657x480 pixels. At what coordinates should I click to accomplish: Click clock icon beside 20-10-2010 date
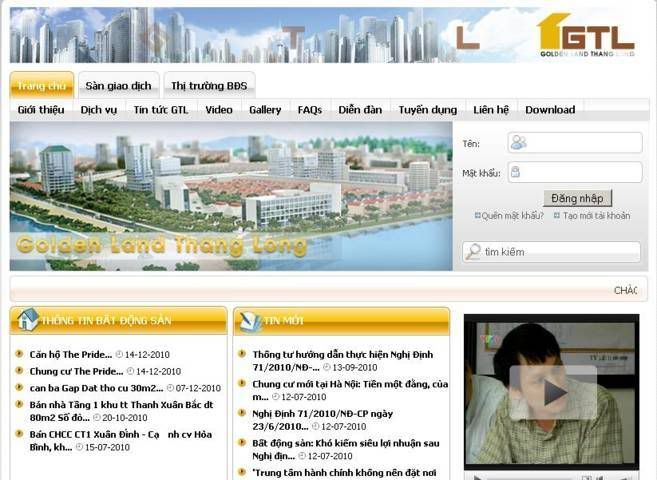tap(97, 417)
